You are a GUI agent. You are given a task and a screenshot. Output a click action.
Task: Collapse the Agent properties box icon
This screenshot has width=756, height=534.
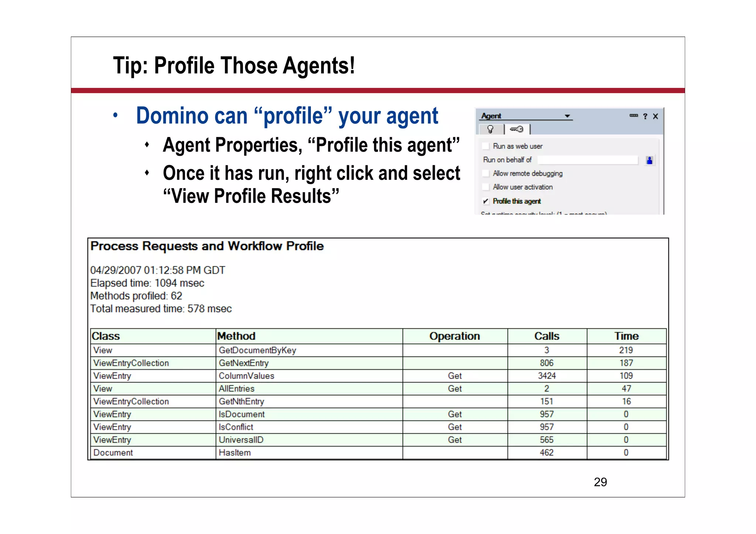click(633, 116)
